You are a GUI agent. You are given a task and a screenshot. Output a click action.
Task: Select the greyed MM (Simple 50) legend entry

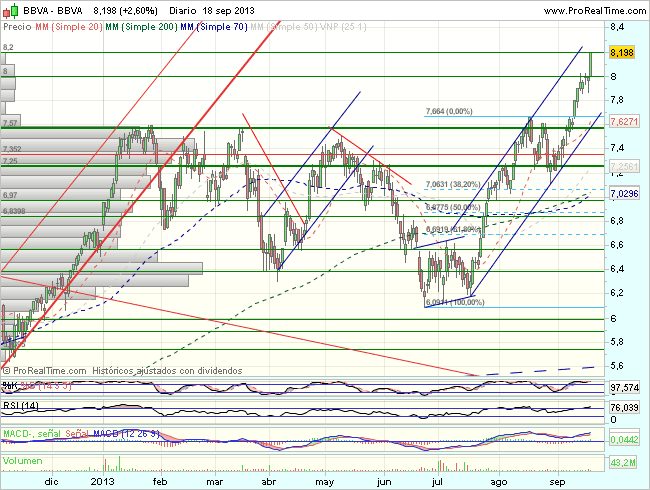pyautogui.click(x=284, y=27)
